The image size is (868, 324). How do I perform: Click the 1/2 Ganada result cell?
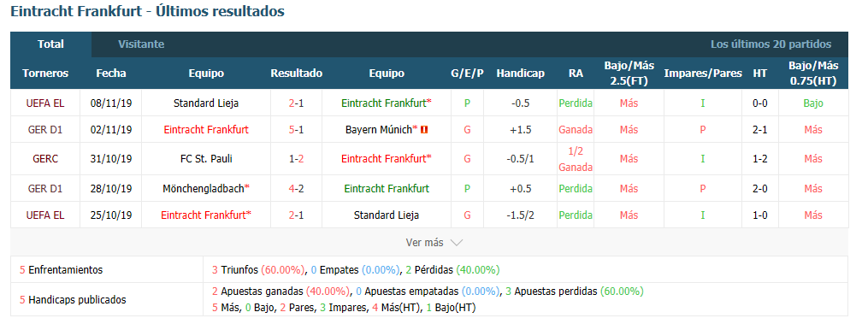tap(576, 159)
